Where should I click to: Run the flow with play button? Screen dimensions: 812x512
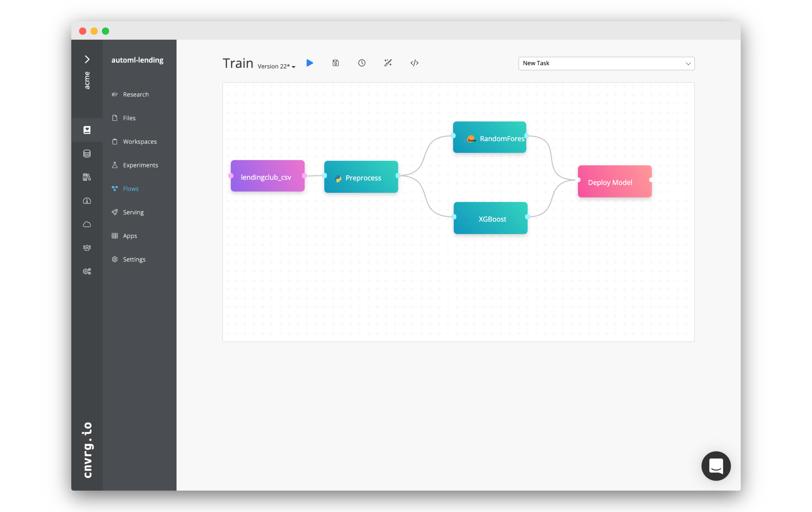tap(310, 63)
